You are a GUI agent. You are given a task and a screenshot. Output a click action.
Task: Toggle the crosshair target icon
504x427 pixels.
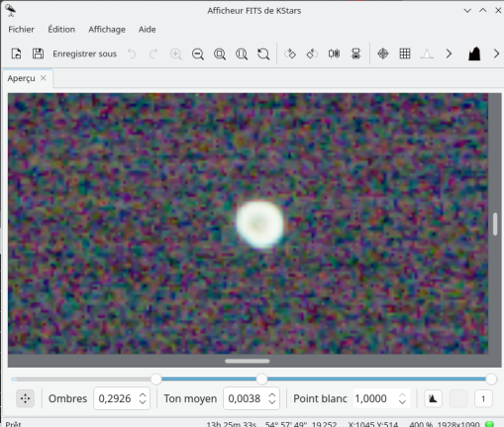(x=383, y=53)
